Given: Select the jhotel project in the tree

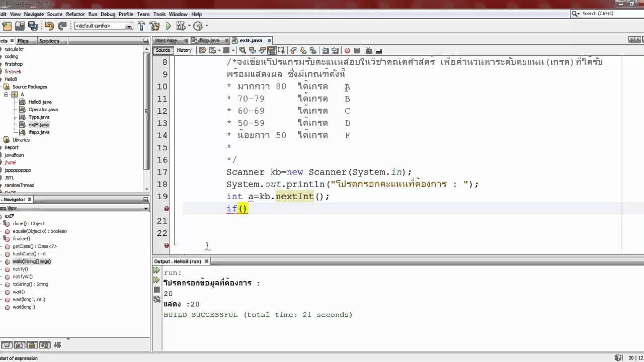Looking at the screenshot, I should 11,162.
